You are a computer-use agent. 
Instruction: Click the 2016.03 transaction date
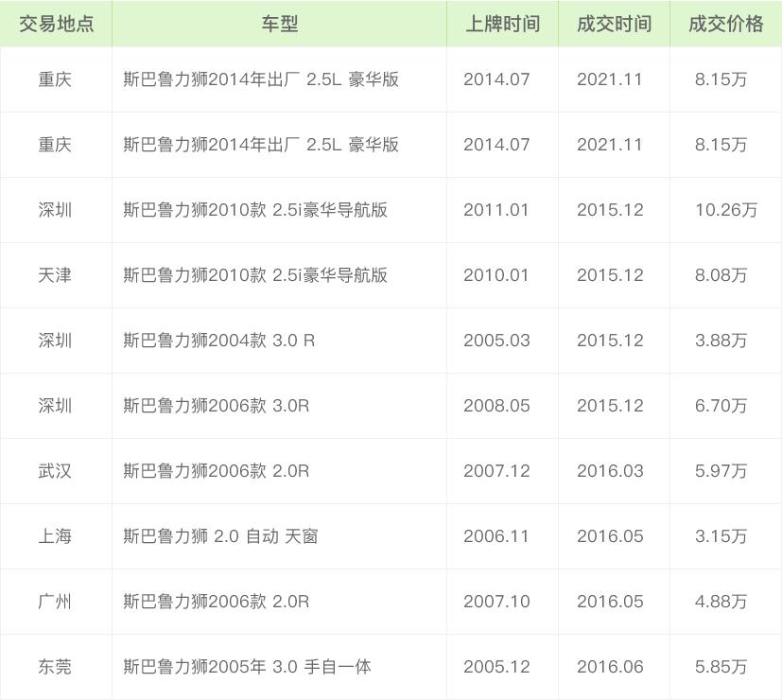(610, 471)
